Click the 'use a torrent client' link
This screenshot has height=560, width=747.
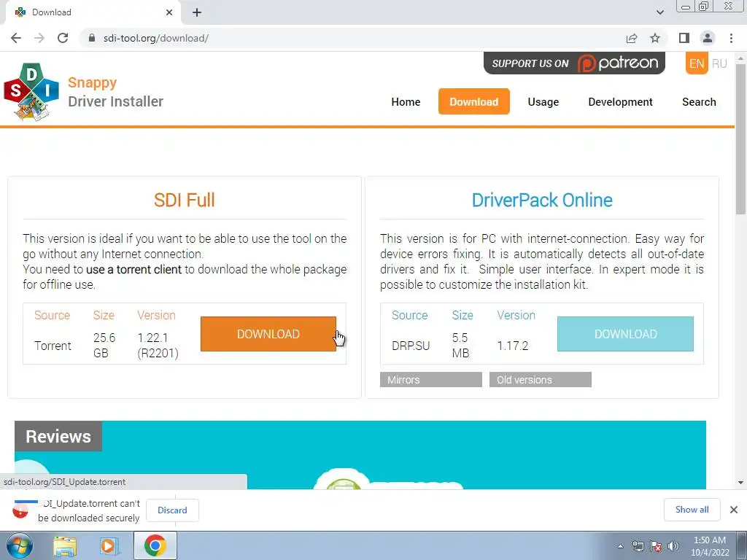click(x=134, y=270)
